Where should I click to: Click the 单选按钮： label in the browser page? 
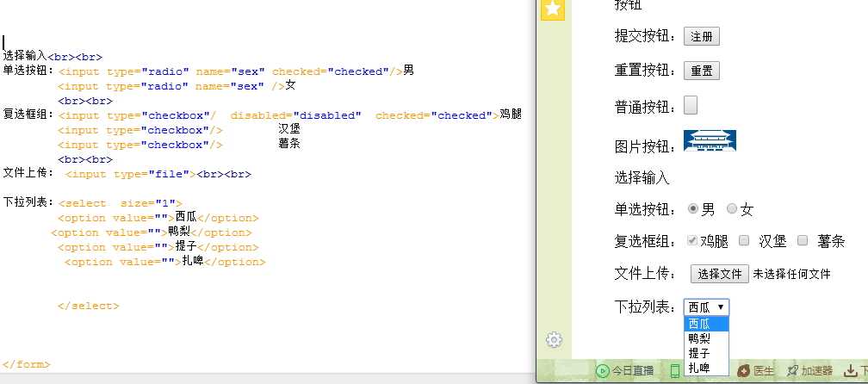[x=645, y=210]
